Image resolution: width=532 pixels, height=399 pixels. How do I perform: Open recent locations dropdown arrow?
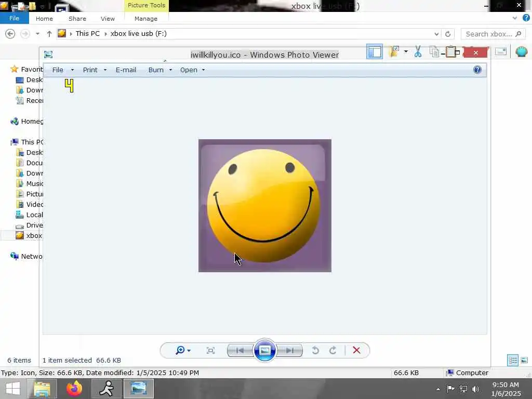coord(37,34)
